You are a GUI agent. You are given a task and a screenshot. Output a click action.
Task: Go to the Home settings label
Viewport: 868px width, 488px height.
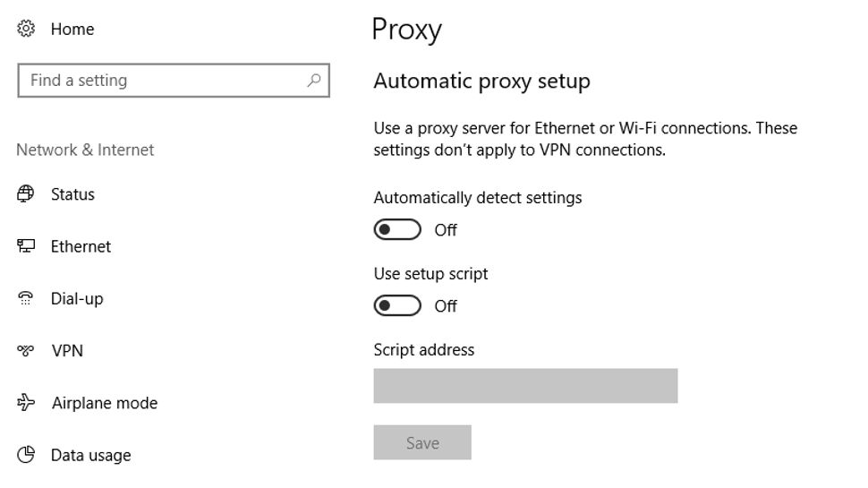pos(72,30)
